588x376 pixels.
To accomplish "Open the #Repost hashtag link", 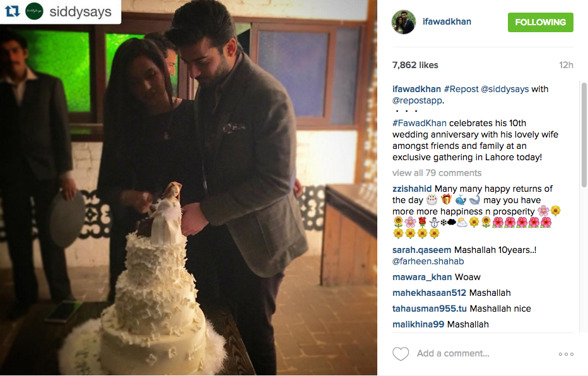I will (x=461, y=89).
